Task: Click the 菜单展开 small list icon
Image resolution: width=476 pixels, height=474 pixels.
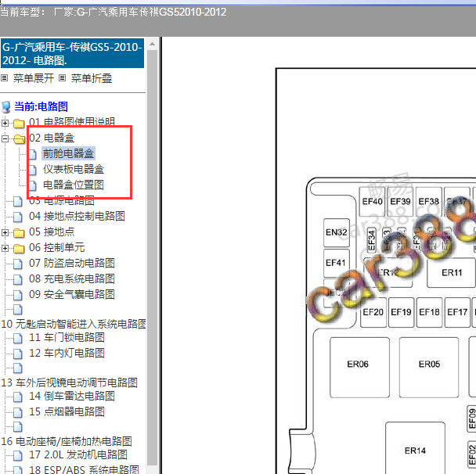Action: pyautogui.click(x=4, y=78)
